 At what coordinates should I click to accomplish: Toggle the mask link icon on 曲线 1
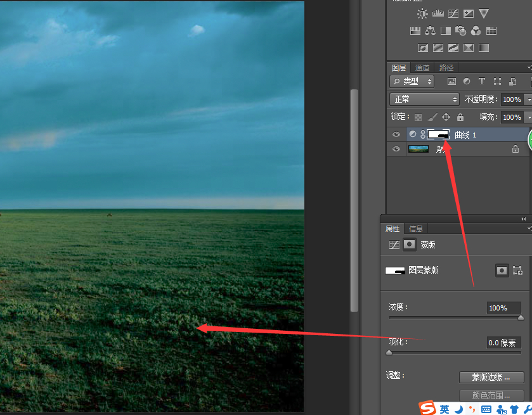pyautogui.click(x=423, y=134)
